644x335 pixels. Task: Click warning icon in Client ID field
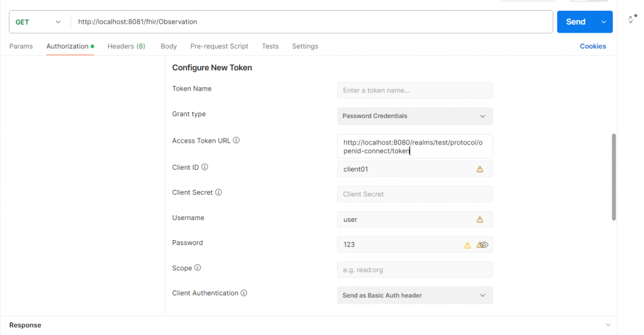click(480, 169)
